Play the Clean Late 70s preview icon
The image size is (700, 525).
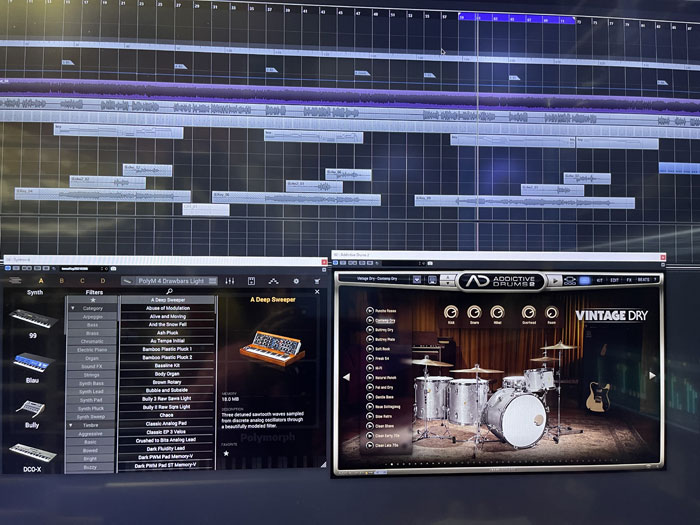[370, 446]
